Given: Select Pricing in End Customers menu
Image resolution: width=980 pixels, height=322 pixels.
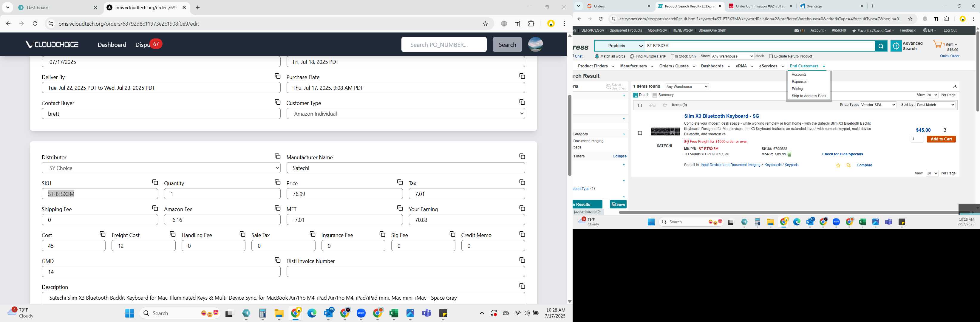Looking at the screenshot, I should pyautogui.click(x=797, y=89).
